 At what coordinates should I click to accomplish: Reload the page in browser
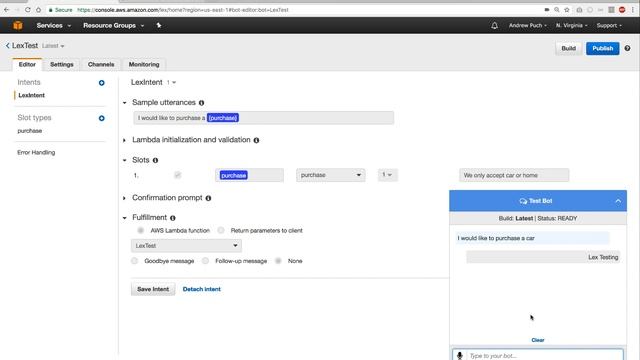[27, 9]
